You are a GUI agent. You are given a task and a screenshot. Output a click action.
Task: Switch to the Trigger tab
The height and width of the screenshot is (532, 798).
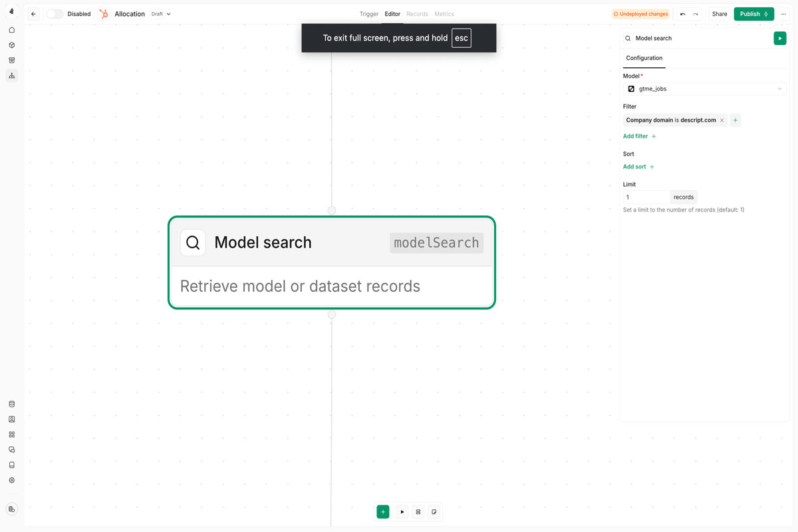369,14
